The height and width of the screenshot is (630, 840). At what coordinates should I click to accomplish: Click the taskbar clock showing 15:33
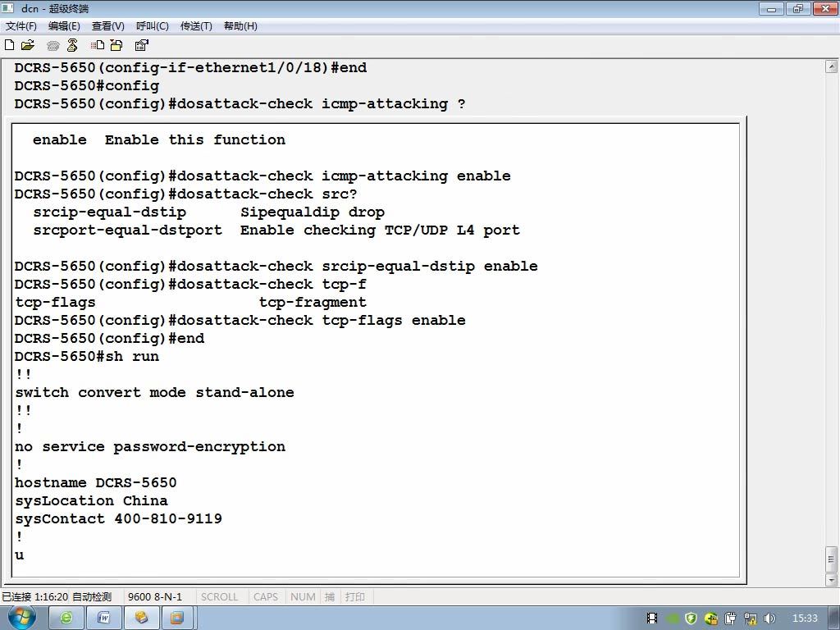(805, 619)
